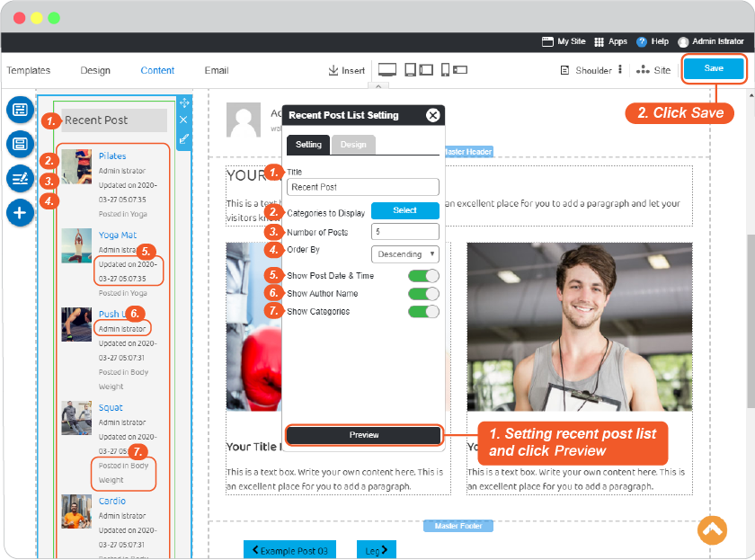
Task: Click the edit pencil icon on Recent Post widget
Action: [184, 139]
